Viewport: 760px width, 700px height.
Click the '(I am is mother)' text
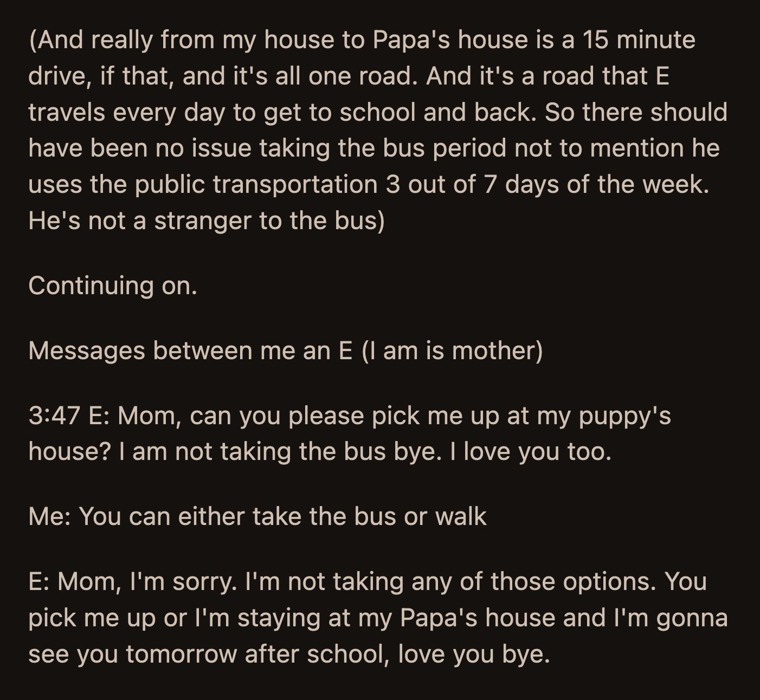coord(452,351)
